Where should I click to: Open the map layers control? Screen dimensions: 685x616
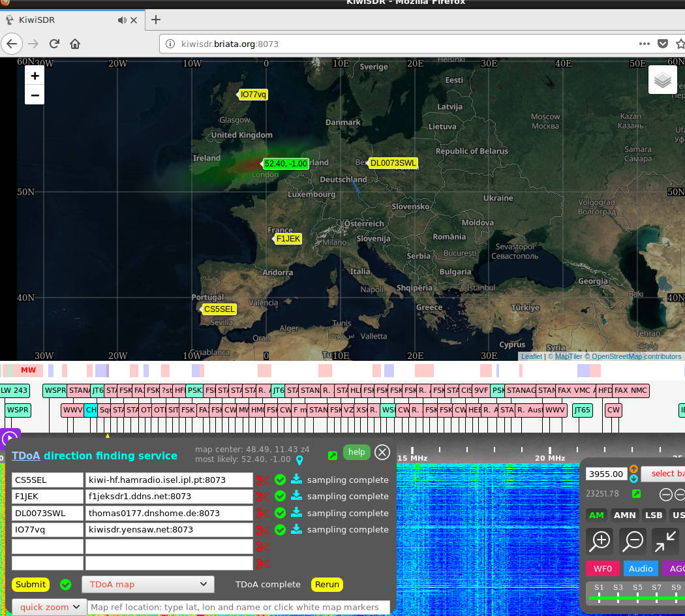pos(662,80)
